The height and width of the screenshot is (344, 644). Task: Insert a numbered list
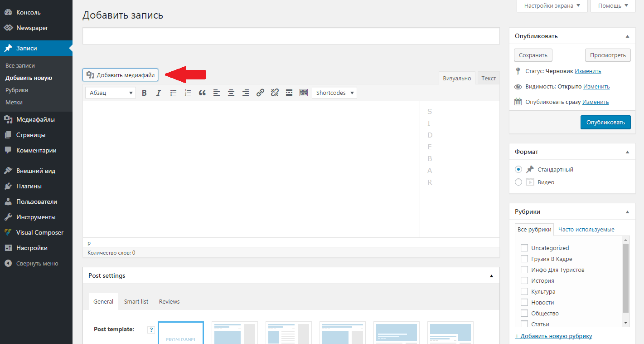(x=188, y=93)
